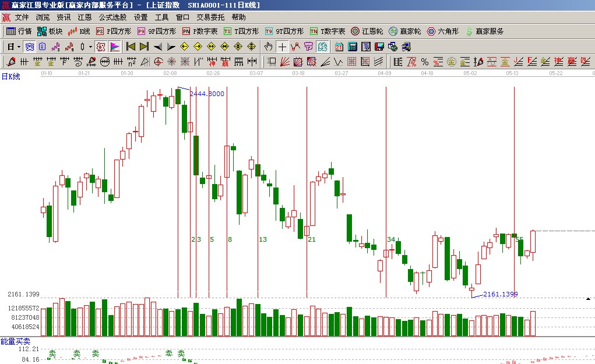Screen dimensions: 595x364
Task: Select the red time-cycle line labeled 13
Action: 258,175
